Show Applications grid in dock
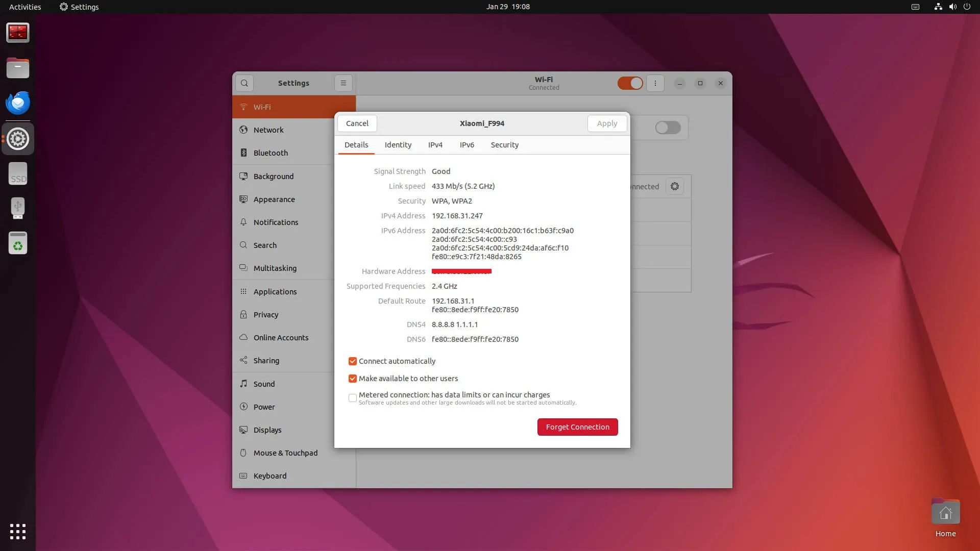Image resolution: width=980 pixels, height=551 pixels. click(x=18, y=532)
